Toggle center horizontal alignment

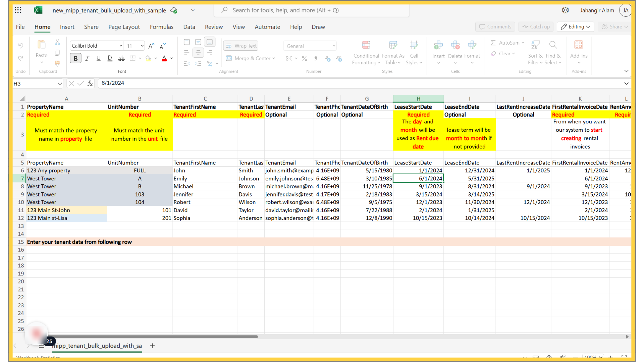[x=198, y=53]
